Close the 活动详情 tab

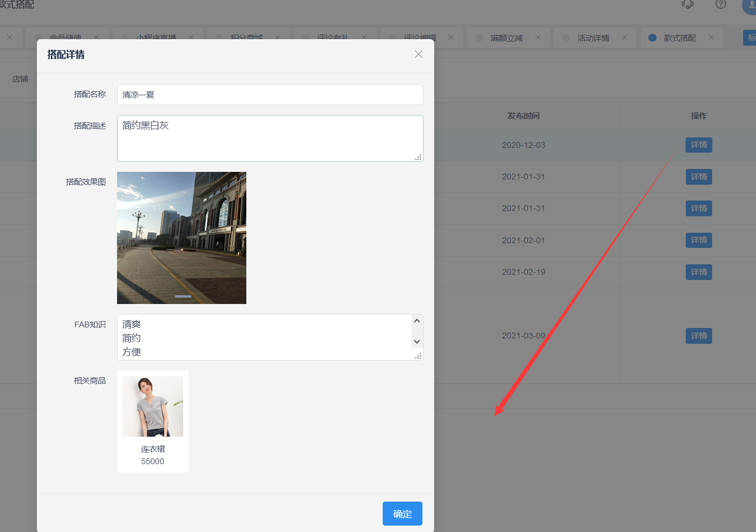coord(624,37)
